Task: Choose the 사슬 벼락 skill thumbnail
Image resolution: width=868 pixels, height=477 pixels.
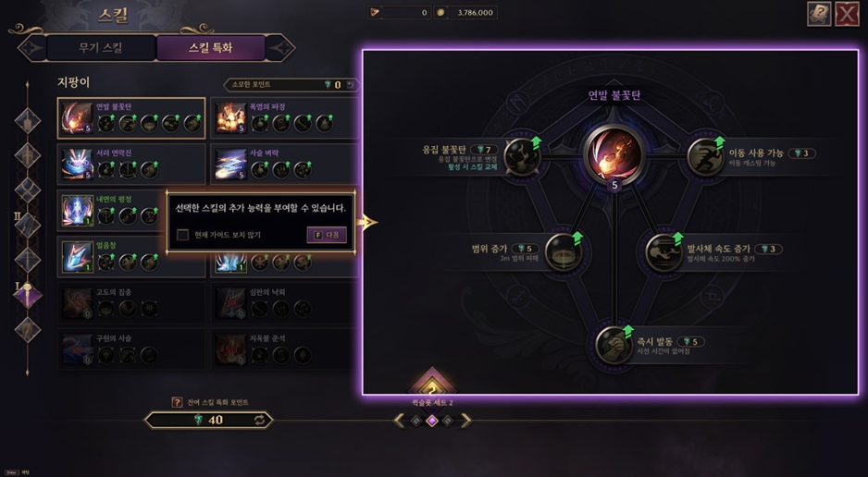Action: coord(230,165)
